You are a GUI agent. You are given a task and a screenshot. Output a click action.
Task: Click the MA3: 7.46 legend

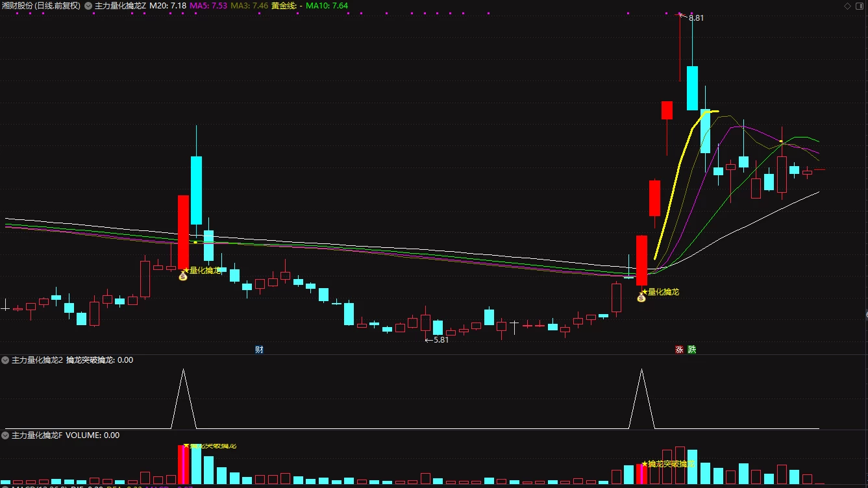pyautogui.click(x=250, y=6)
